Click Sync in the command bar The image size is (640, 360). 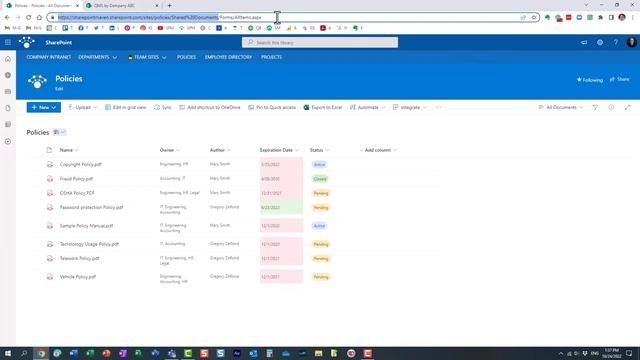point(162,107)
